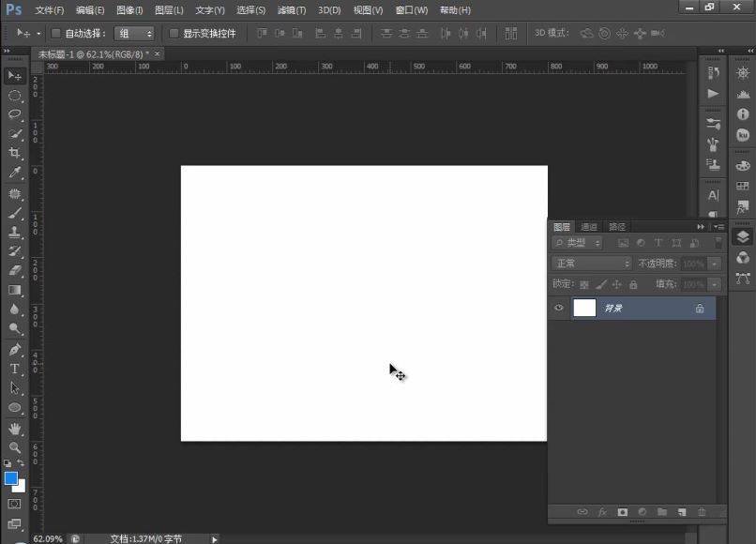Switch to the 通道 tab
Image resolution: width=756 pixels, height=544 pixels.
coord(589,227)
